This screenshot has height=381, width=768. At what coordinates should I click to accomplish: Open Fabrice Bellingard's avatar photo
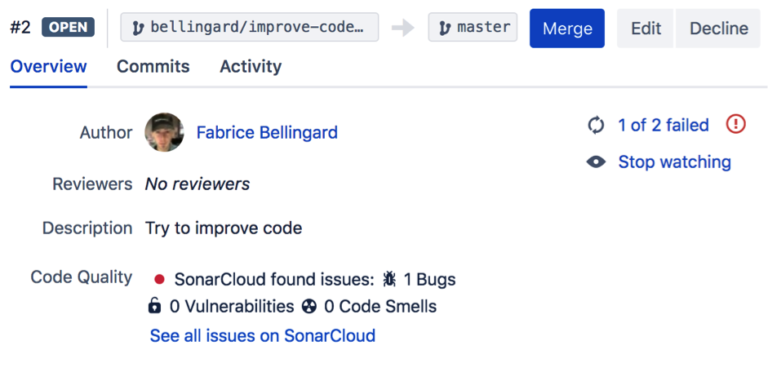point(165,132)
